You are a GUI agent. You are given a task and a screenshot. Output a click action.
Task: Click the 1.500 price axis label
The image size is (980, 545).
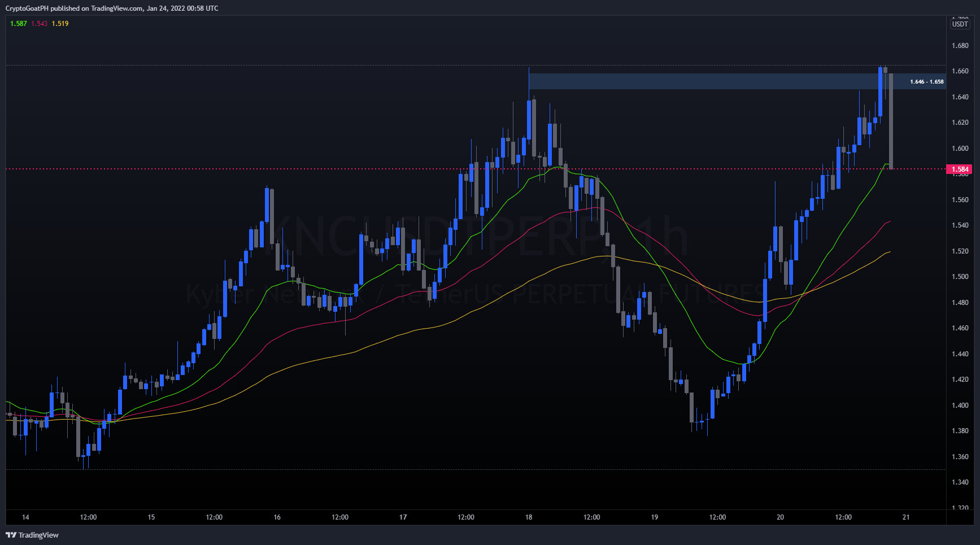(960, 277)
